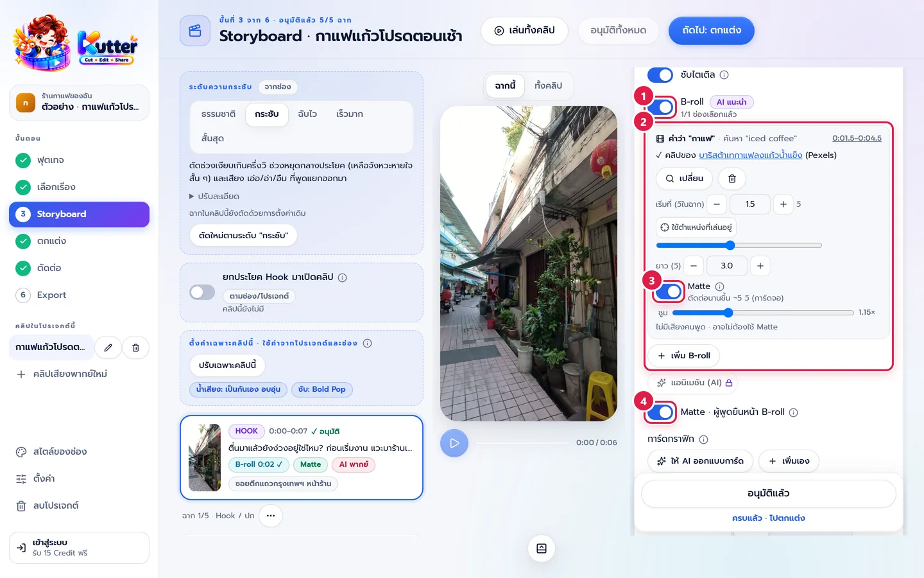Click the floating panel icon at bottom center
924x578 pixels.
click(542, 548)
